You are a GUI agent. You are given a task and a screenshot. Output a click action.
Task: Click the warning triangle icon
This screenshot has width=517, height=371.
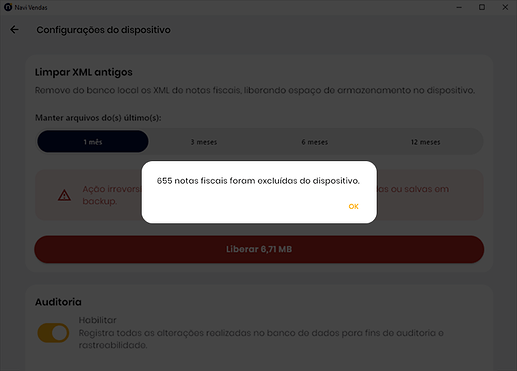click(x=64, y=195)
